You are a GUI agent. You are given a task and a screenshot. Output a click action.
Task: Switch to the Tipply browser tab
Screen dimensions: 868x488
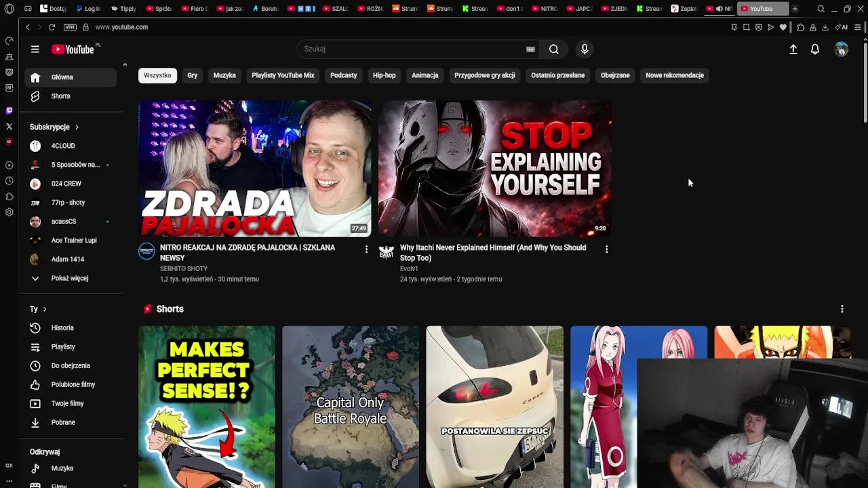tap(124, 9)
